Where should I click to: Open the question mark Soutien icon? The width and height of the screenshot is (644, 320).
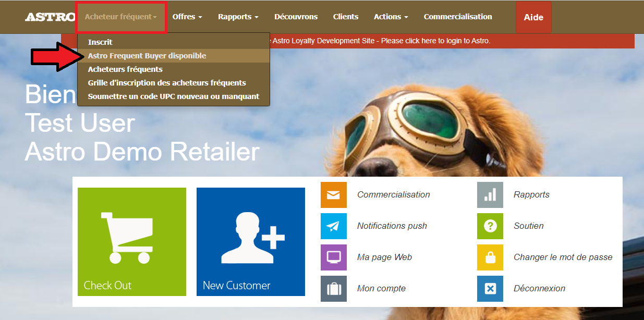pos(490,226)
